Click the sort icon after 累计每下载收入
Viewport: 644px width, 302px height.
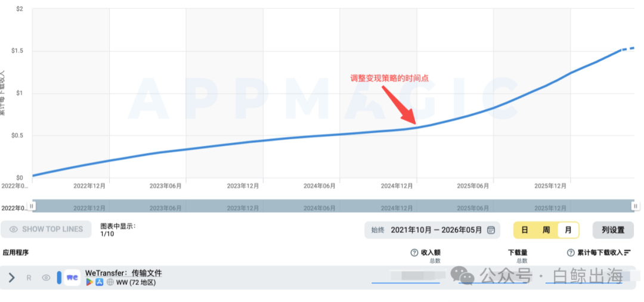click(x=627, y=253)
